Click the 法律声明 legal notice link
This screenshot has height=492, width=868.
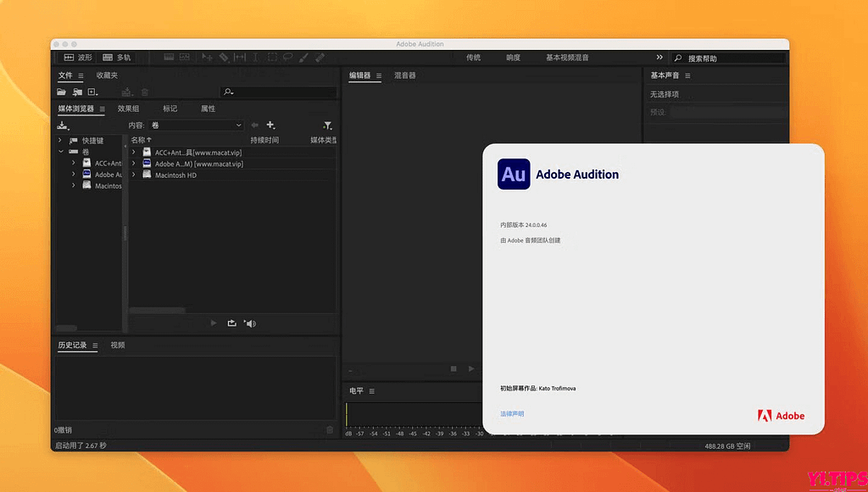(x=512, y=414)
